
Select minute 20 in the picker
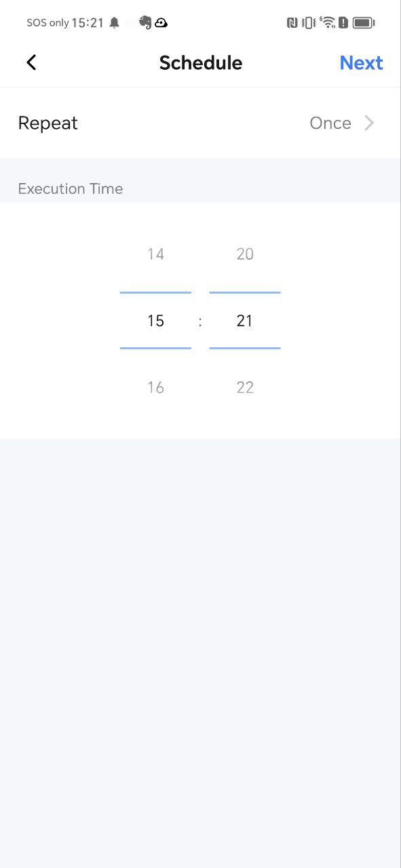(x=245, y=254)
